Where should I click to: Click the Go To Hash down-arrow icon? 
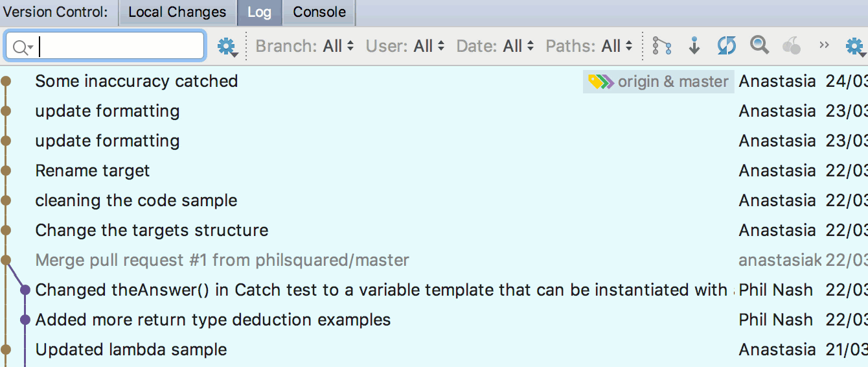(x=694, y=46)
